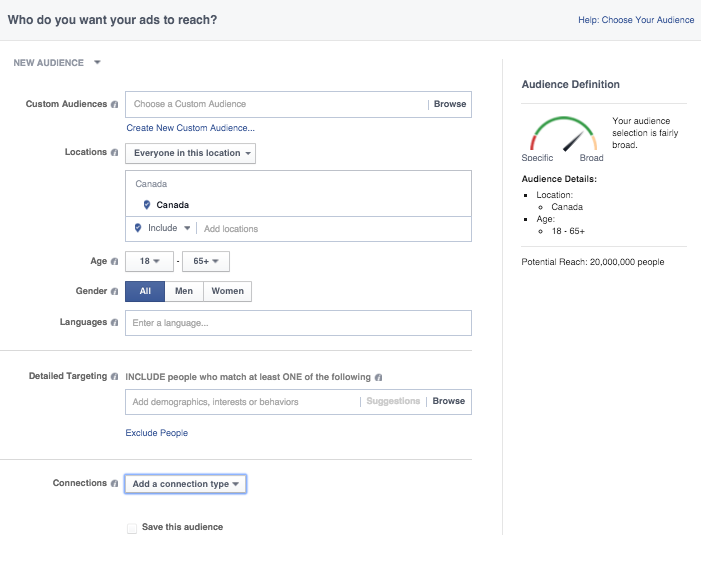
Task: Select Men gender option
Action: [x=184, y=291]
